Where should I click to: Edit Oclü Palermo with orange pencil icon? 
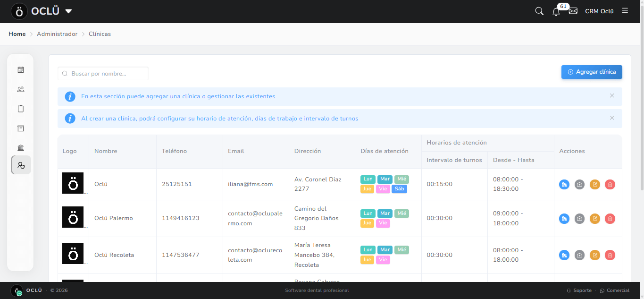595,218
